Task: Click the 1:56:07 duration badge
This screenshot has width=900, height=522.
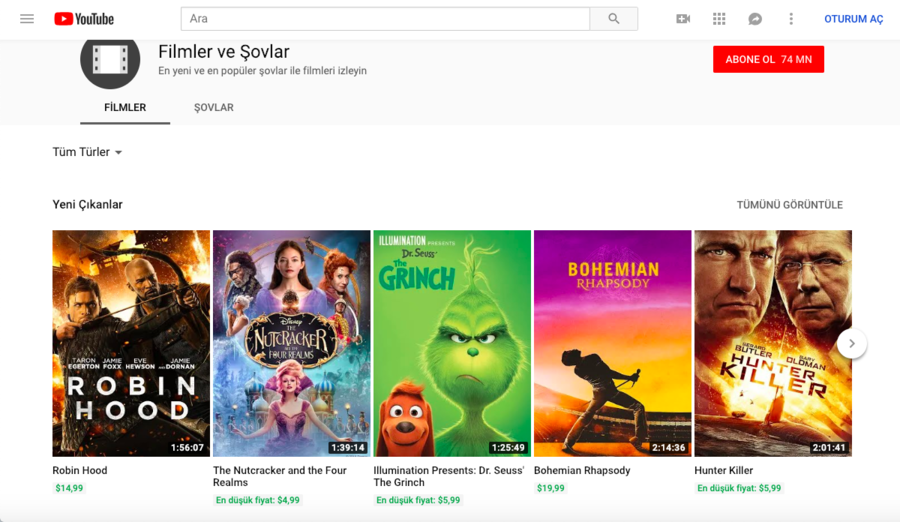Action: point(187,447)
